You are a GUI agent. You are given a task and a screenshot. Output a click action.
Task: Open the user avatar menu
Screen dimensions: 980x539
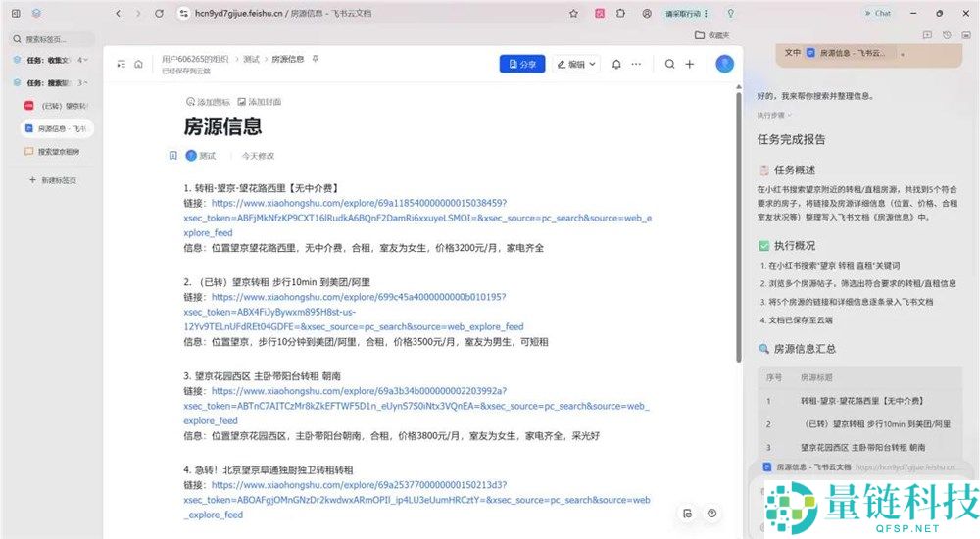[724, 64]
